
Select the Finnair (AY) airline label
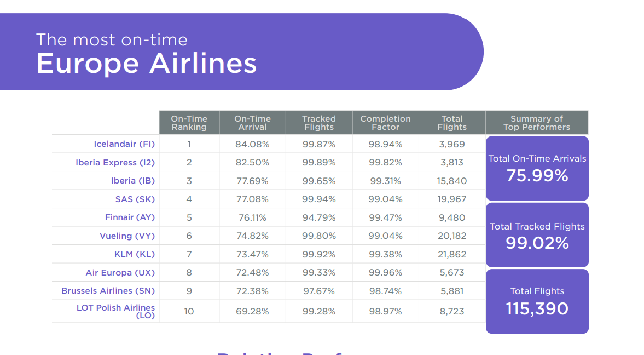pyautogui.click(x=130, y=217)
